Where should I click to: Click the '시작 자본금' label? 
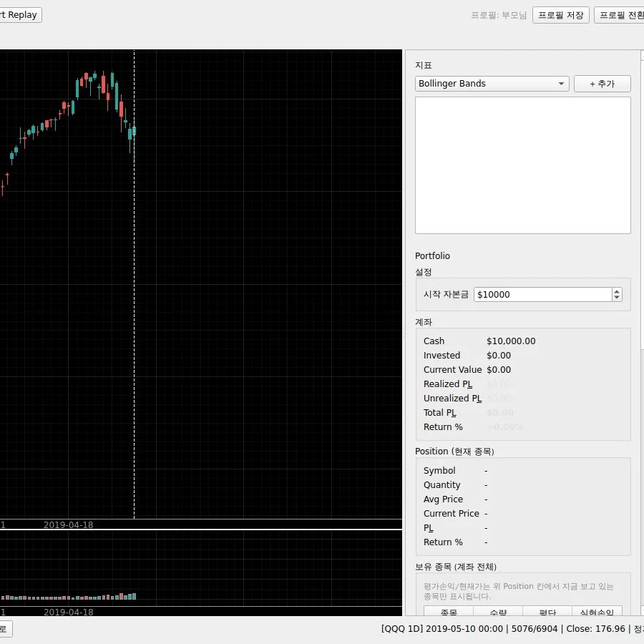click(x=446, y=295)
